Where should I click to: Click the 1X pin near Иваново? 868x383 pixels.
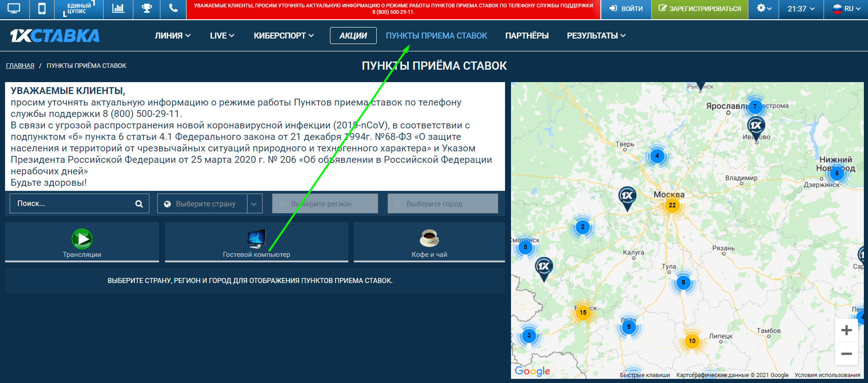pyautogui.click(x=756, y=128)
